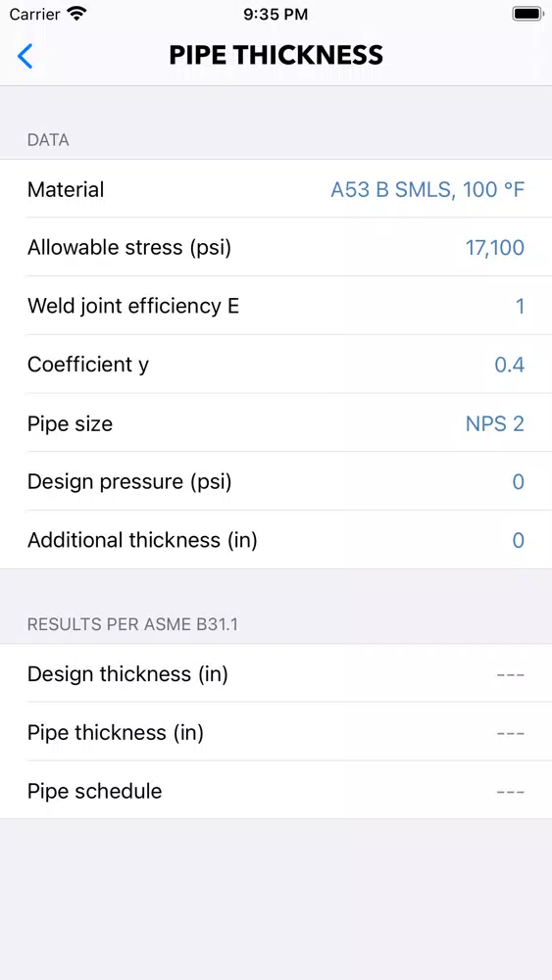Tap the Wi-Fi status icon
The image size is (552, 980).
tap(76, 14)
